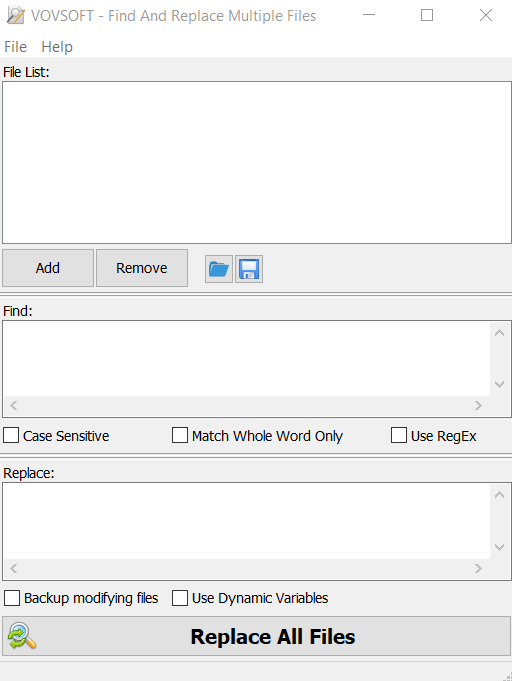Click Find box scroll right arrow

pyautogui.click(x=478, y=406)
